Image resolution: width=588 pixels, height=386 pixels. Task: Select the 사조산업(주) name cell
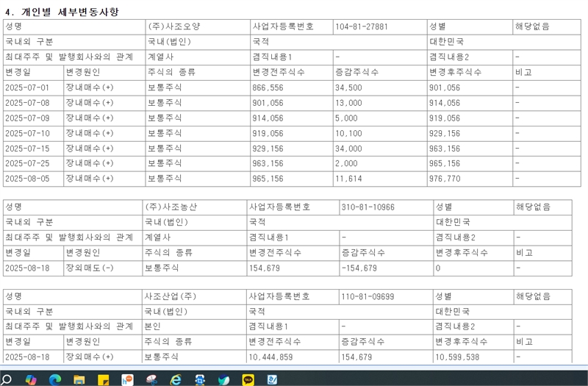pos(169,296)
